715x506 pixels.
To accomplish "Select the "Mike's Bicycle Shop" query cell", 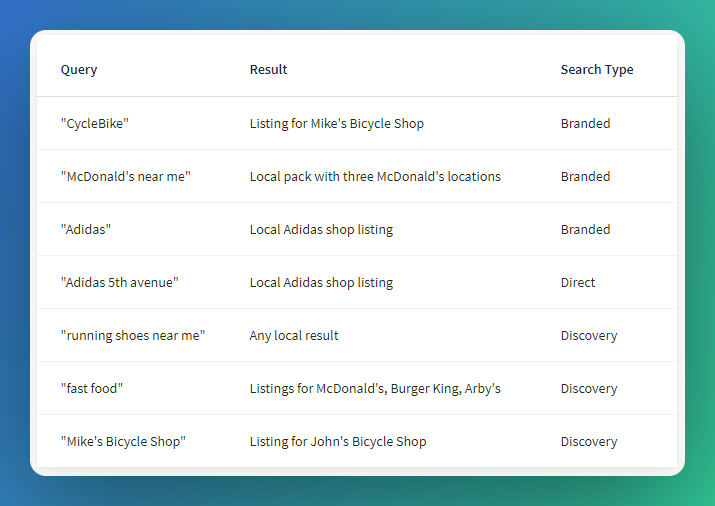I will pos(123,441).
